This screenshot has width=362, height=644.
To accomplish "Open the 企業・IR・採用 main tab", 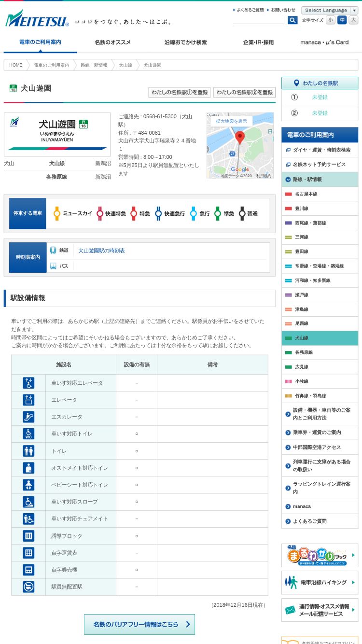I will (x=258, y=42).
